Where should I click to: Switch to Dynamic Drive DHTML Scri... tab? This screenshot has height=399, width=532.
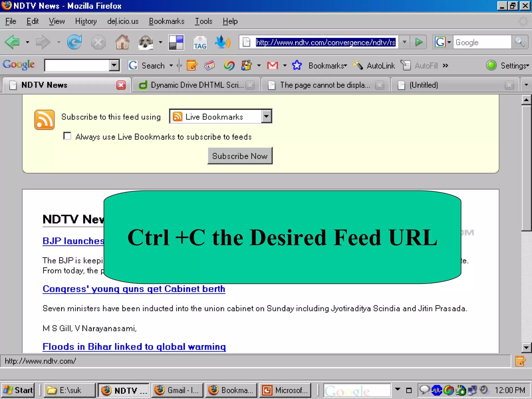click(x=196, y=85)
